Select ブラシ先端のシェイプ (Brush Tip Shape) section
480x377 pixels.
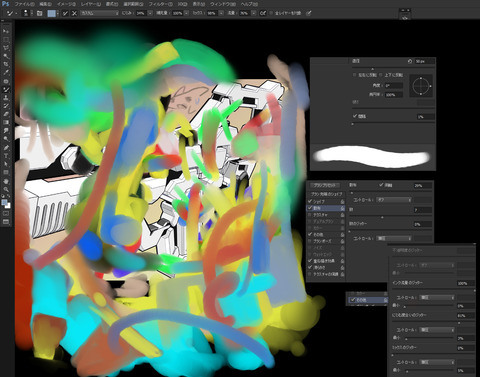327,194
